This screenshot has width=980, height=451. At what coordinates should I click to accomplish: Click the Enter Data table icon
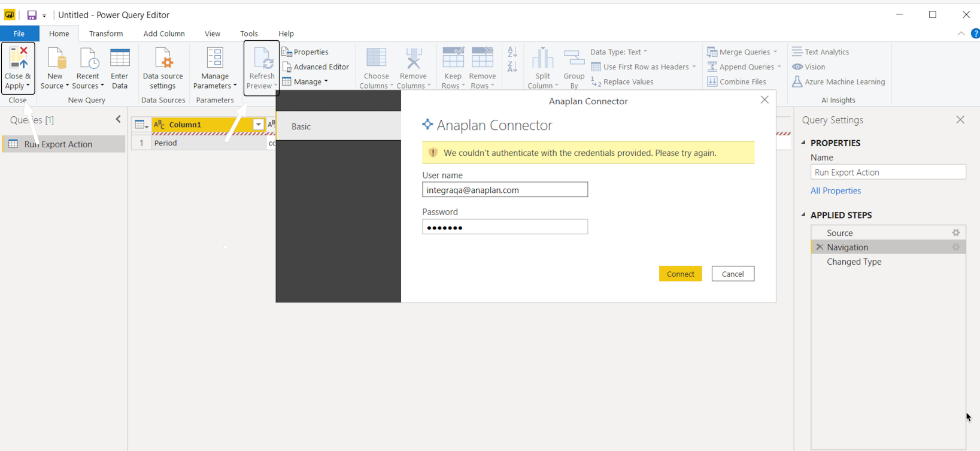point(120,59)
